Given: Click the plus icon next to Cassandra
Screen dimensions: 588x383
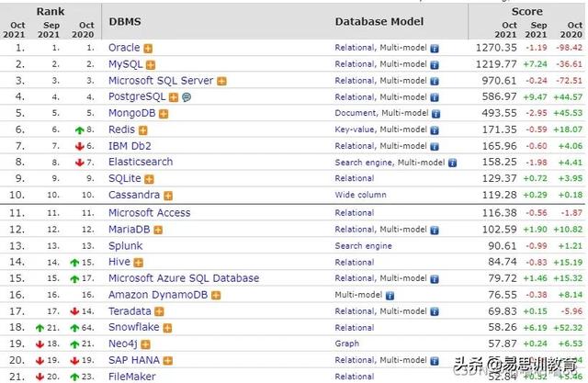Looking at the screenshot, I should [x=167, y=196].
